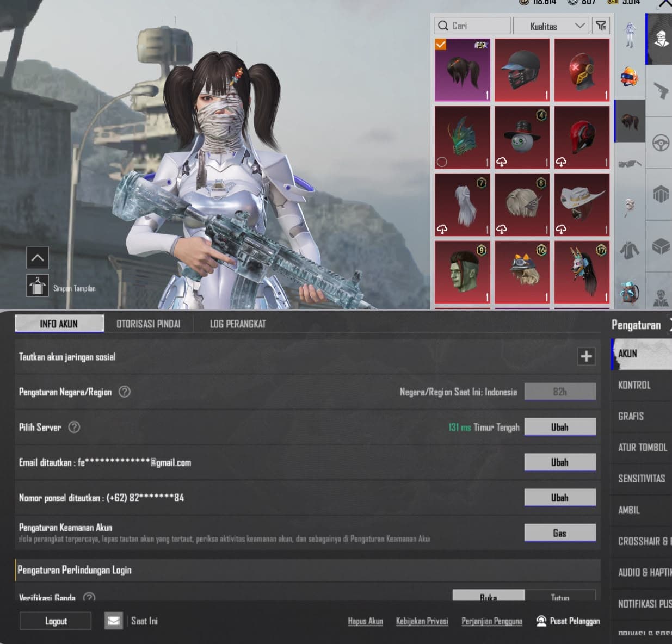Click the Pusat Pelanggan support headset icon
672x644 pixels.
(541, 621)
